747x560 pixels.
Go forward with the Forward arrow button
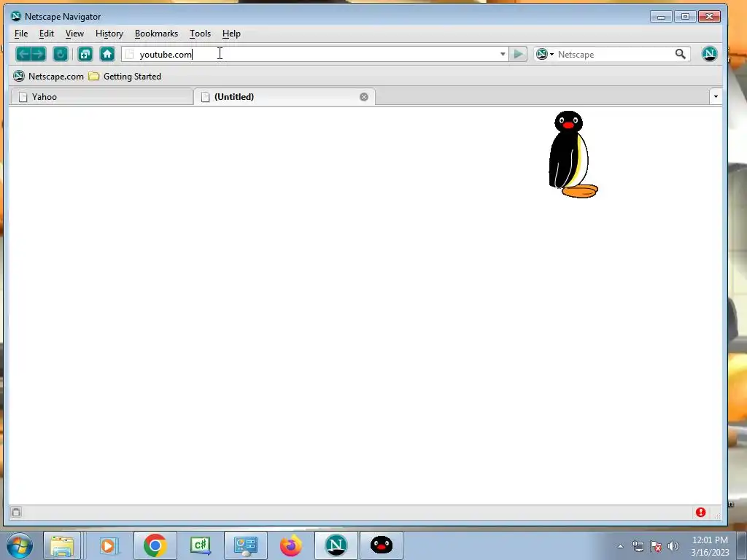point(39,54)
